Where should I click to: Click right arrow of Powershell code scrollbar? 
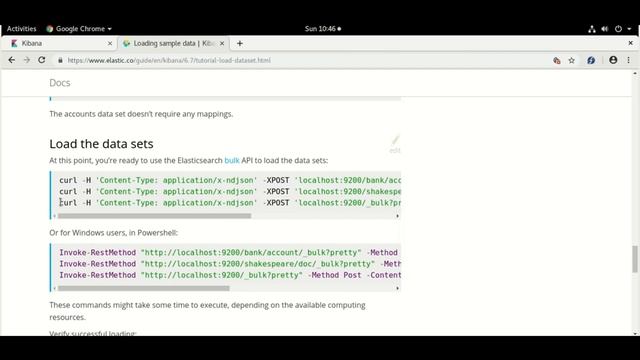point(397,288)
